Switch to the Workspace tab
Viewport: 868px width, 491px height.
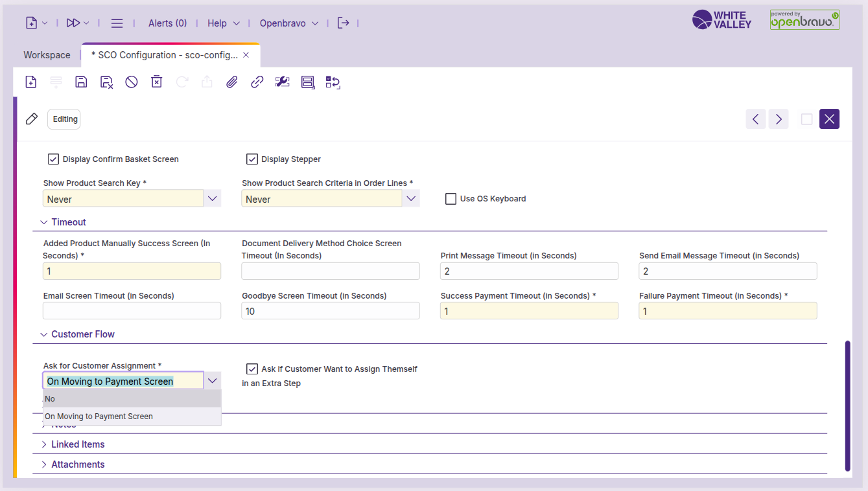pos(47,55)
